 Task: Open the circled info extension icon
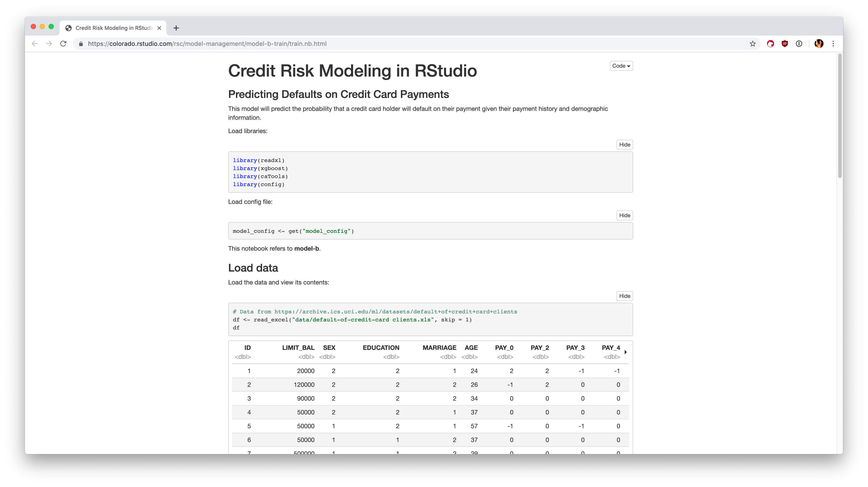[799, 43]
